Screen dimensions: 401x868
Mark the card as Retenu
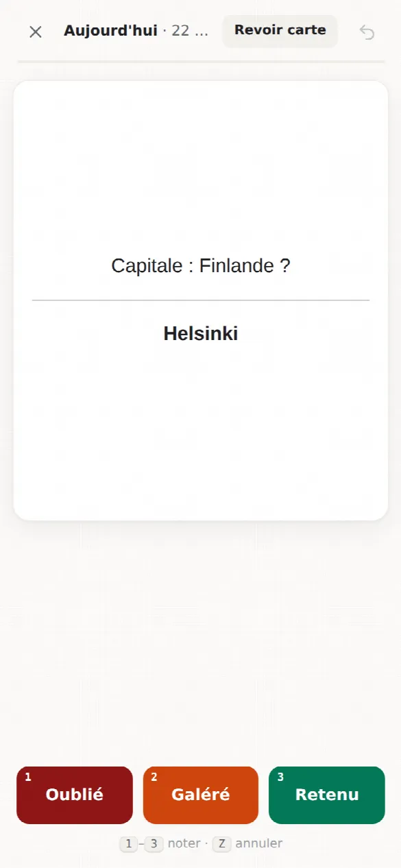[327, 795]
